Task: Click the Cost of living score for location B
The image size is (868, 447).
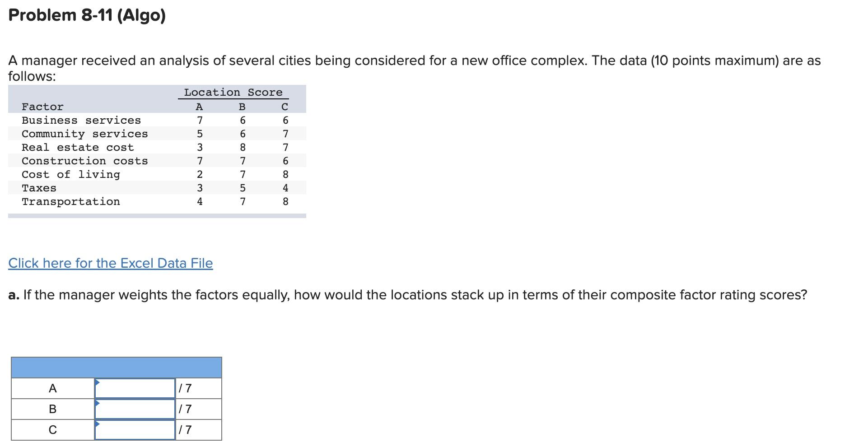Action: point(243,174)
